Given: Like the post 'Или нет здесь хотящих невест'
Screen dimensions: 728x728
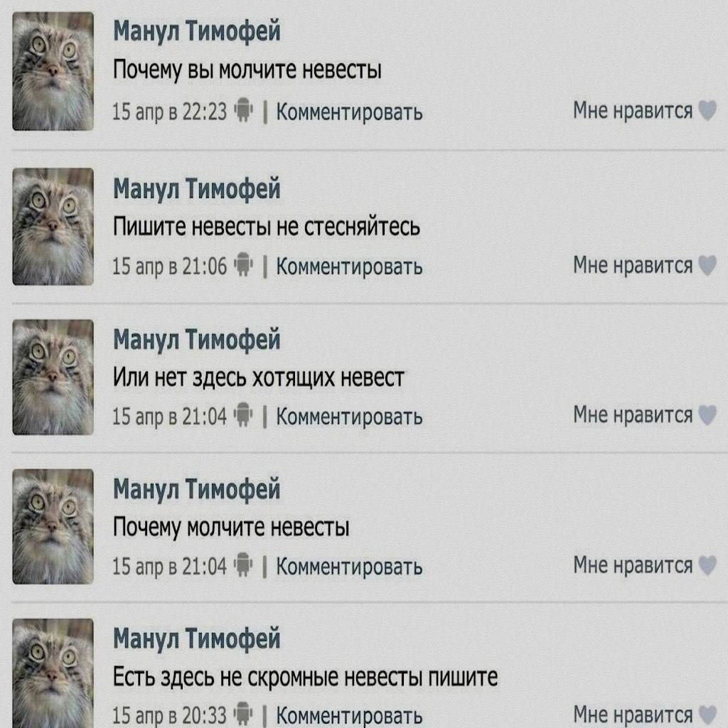Looking at the screenshot, I should (x=707, y=415).
